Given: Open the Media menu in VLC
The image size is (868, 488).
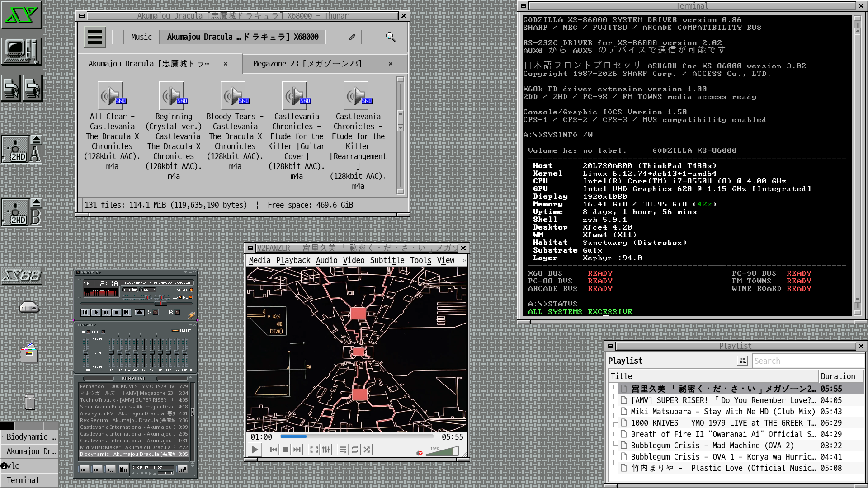Looking at the screenshot, I should tap(259, 260).
